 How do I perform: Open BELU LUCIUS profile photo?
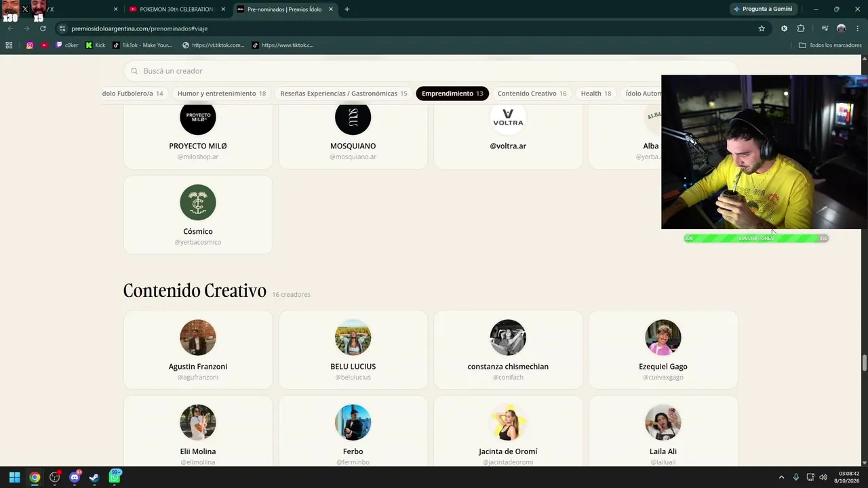(x=353, y=338)
